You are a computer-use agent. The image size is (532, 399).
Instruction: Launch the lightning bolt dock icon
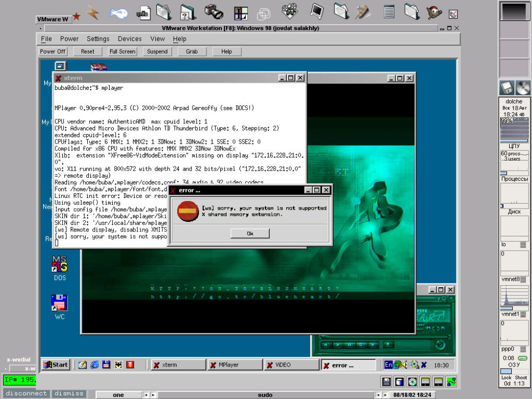(93, 13)
